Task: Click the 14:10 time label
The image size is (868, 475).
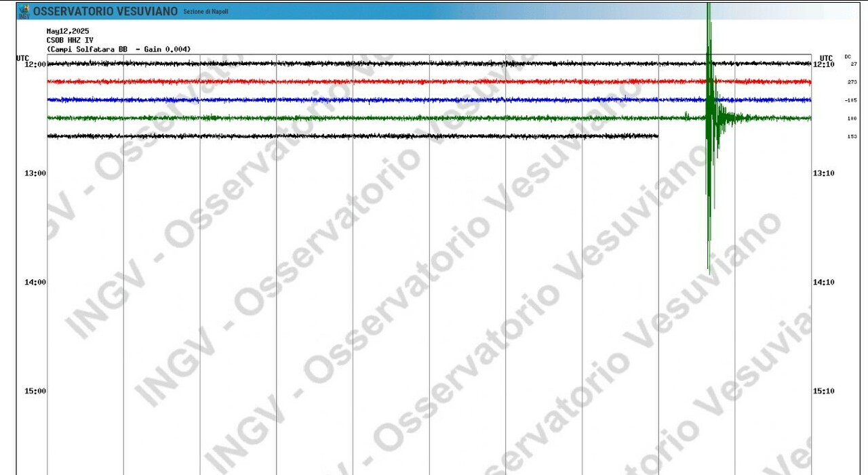Action: [824, 283]
